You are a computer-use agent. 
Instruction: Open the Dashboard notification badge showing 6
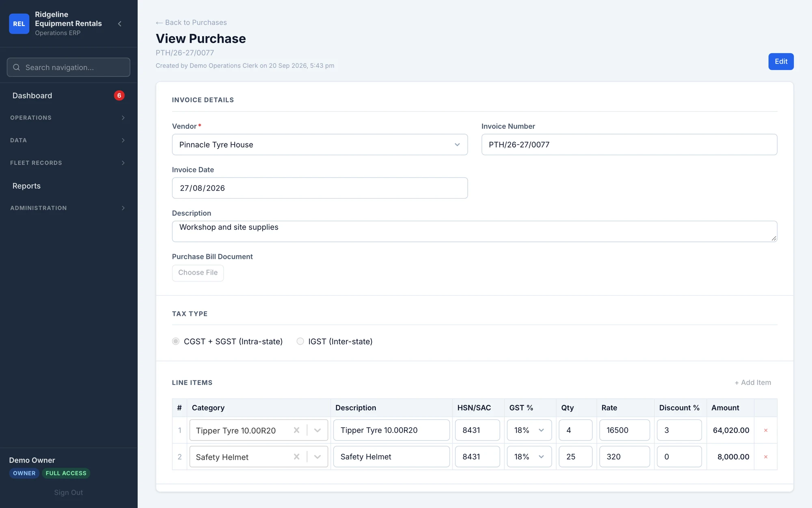(x=119, y=96)
